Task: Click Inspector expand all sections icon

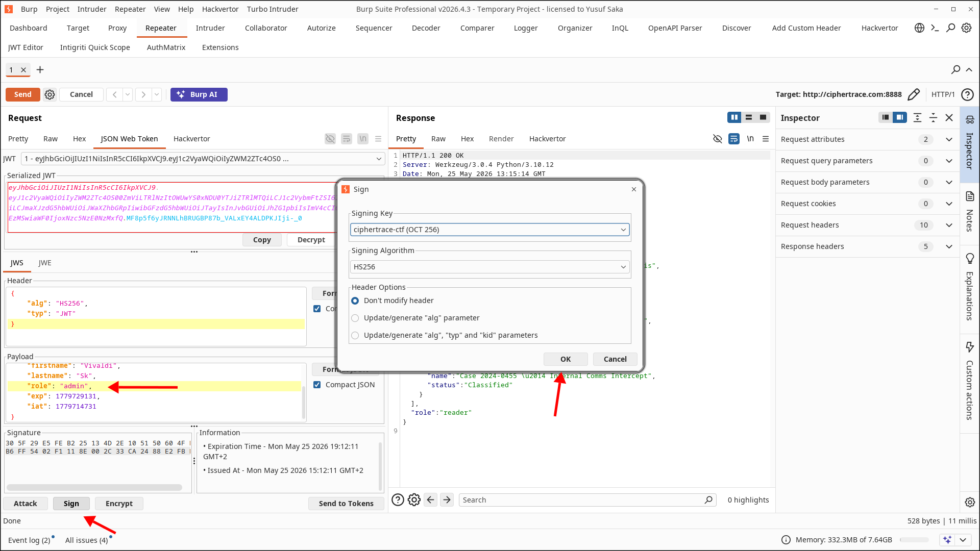Action: point(917,118)
